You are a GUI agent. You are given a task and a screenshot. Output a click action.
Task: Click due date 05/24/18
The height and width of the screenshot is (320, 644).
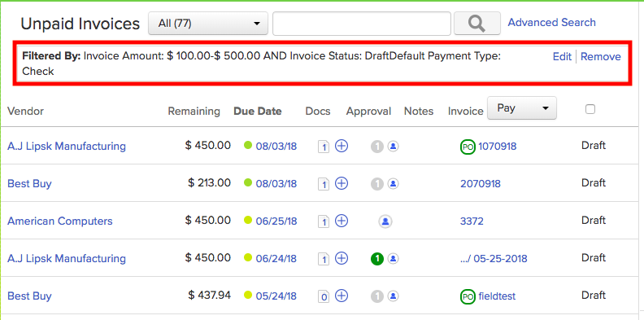tap(276, 296)
